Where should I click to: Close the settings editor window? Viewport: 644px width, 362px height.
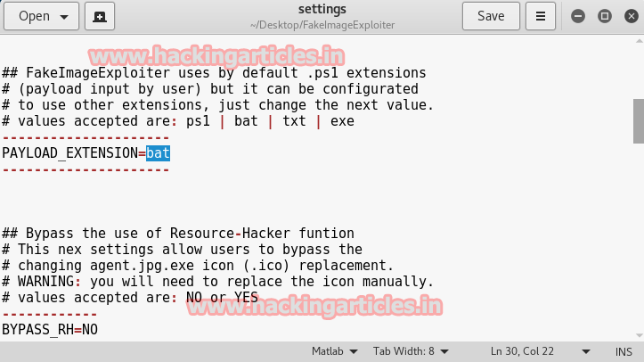click(x=629, y=16)
